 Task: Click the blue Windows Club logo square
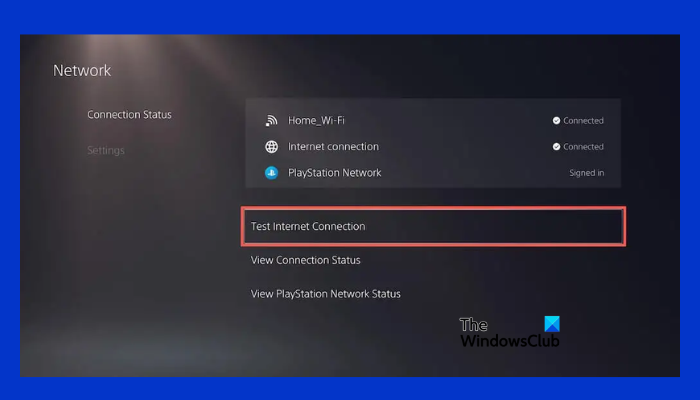point(552,324)
